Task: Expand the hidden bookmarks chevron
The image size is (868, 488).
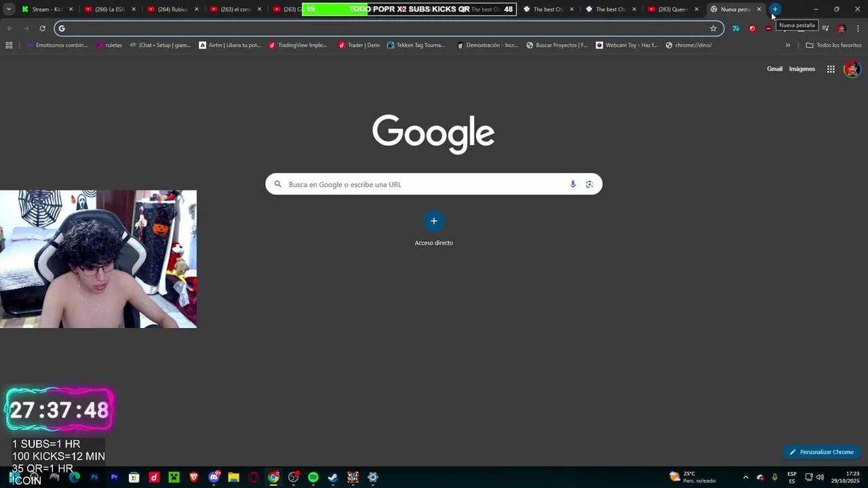Action: 787,45
